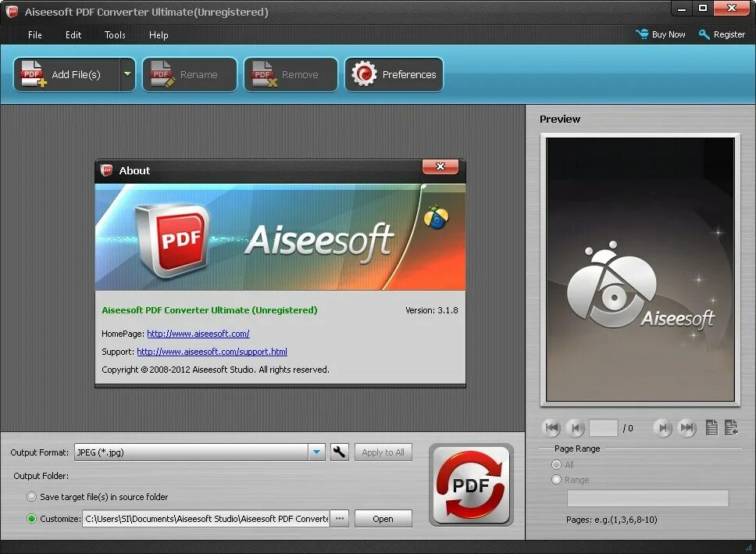This screenshot has width=756, height=554.
Task: Click the green product name text in About
Action: pos(210,310)
